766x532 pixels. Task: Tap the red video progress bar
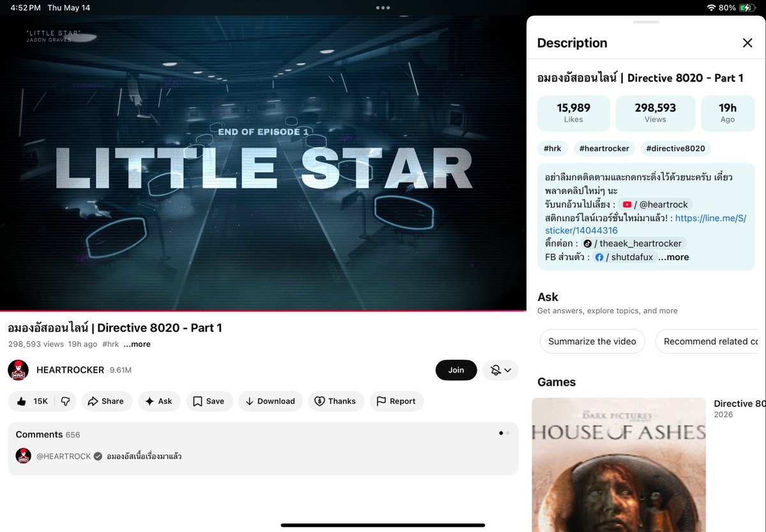pos(263,311)
